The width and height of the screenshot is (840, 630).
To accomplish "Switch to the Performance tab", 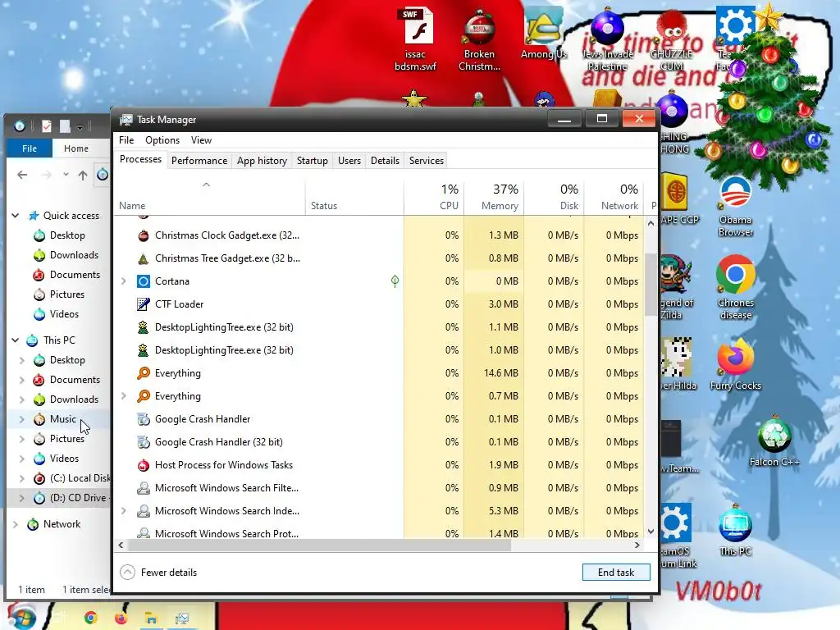I will 199,161.
